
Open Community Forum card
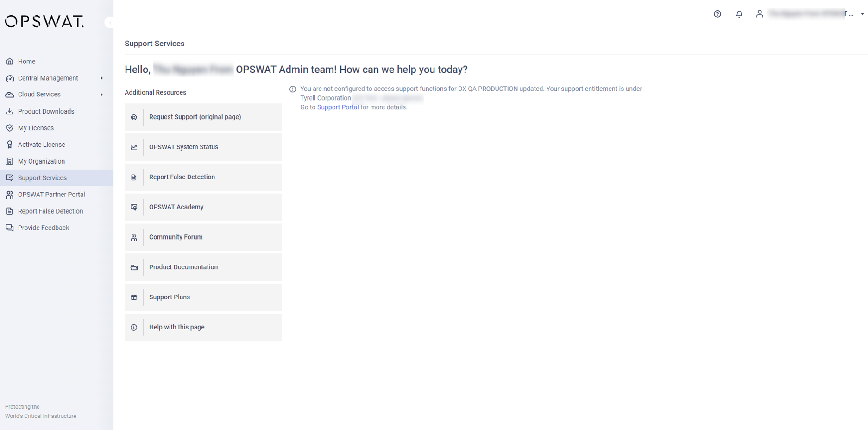pyautogui.click(x=203, y=237)
